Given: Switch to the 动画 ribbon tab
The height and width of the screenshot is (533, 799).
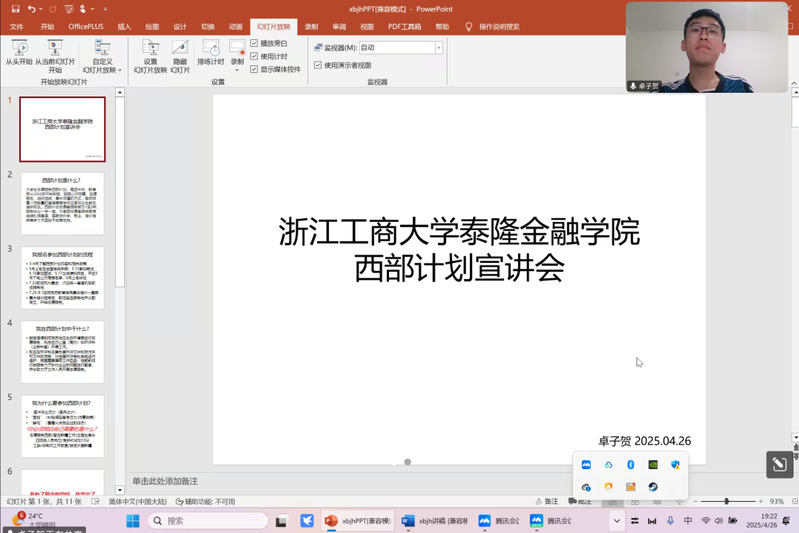Looking at the screenshot, I should pyautogui.click(x=235, y=27).
